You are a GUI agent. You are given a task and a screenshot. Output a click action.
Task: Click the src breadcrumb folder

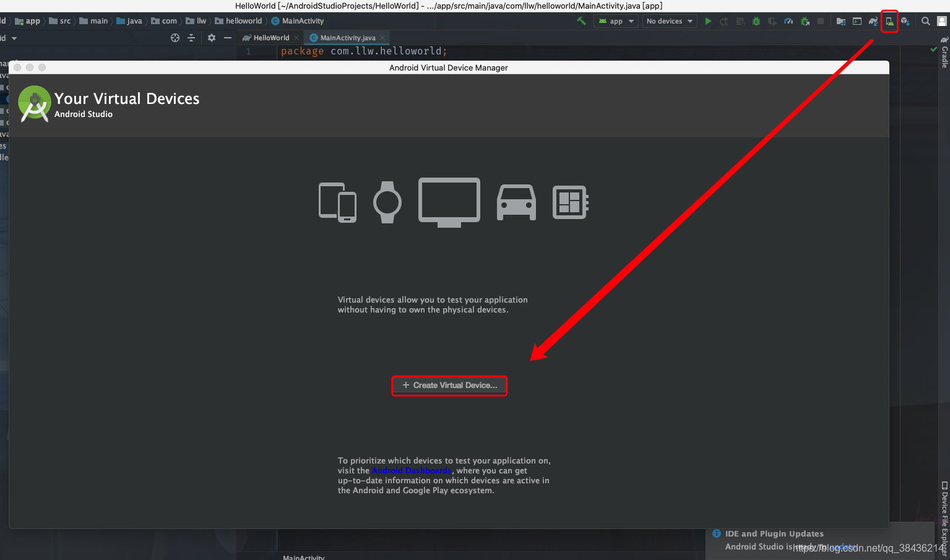click(x=60, y=21)
